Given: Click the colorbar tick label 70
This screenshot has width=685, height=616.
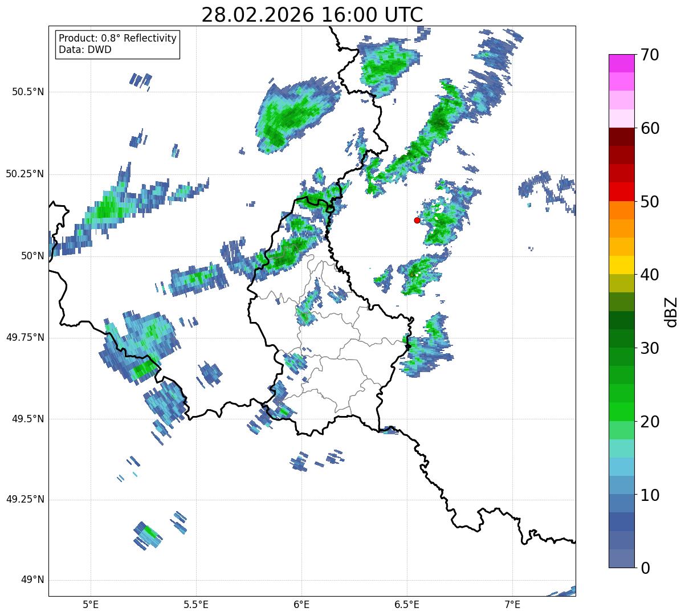Looking at the screenshot, I should point(650,55).
